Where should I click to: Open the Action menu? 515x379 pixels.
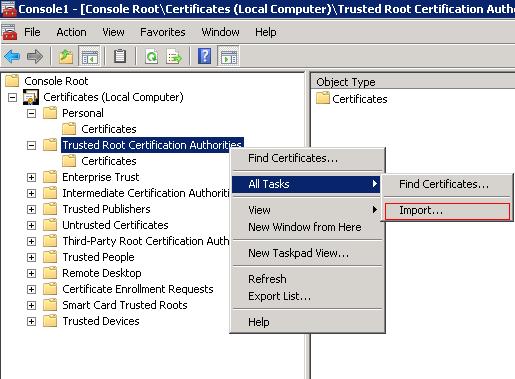click(71, 32)
